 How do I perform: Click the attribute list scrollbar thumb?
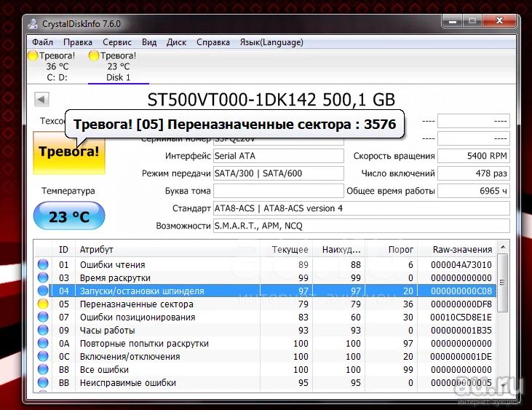pyautogui.click(x=502, y=283)
